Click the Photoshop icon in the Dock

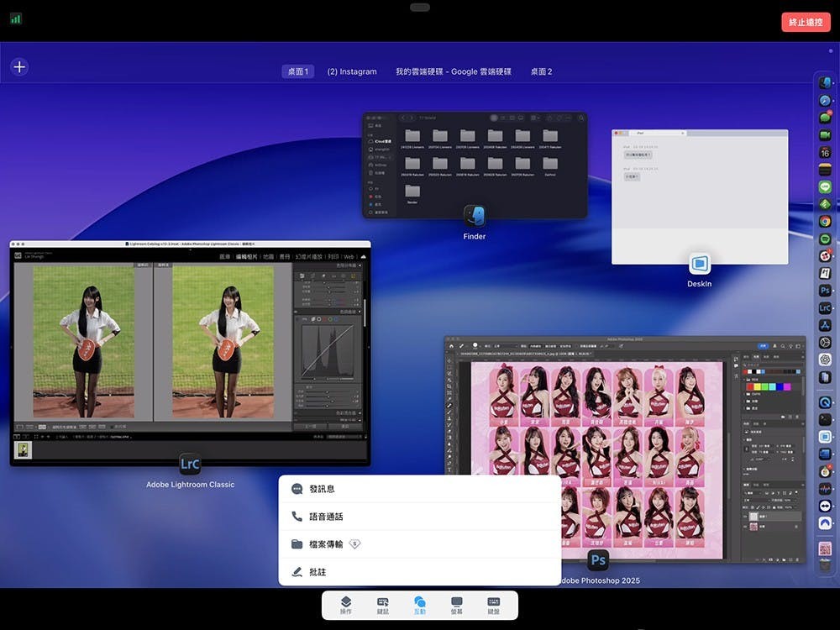[x=825, y=291]
